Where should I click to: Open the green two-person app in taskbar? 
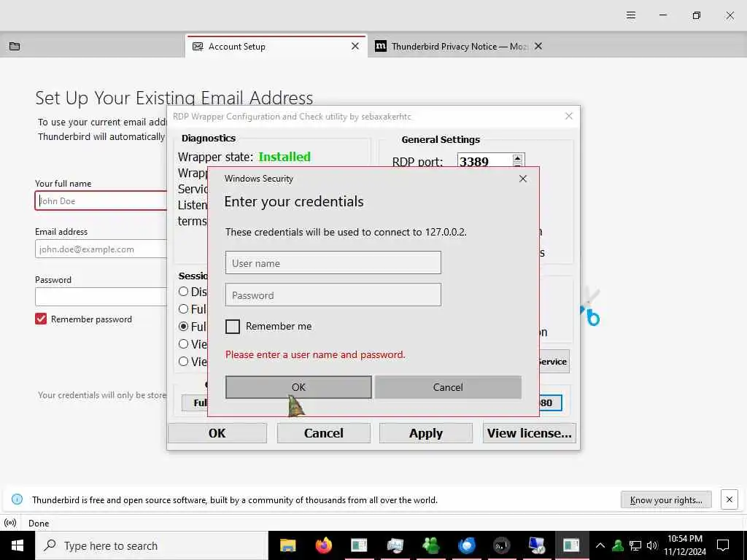[430, 545]
